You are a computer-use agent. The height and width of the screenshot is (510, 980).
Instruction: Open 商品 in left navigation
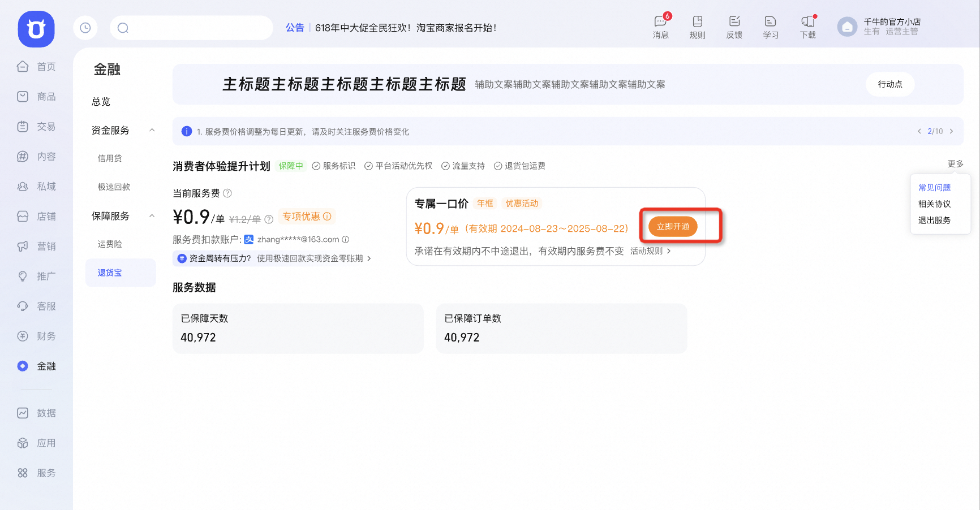point(37,97)
